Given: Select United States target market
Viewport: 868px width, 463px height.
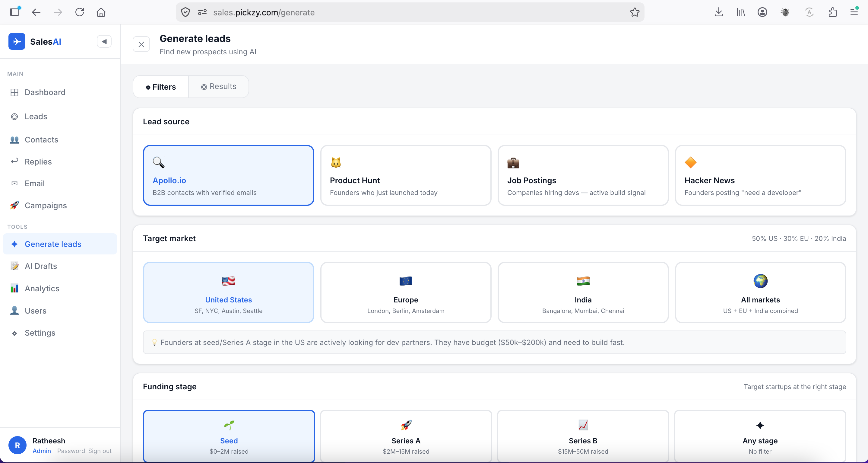Looking at the screenshot, I should point(228,292).
